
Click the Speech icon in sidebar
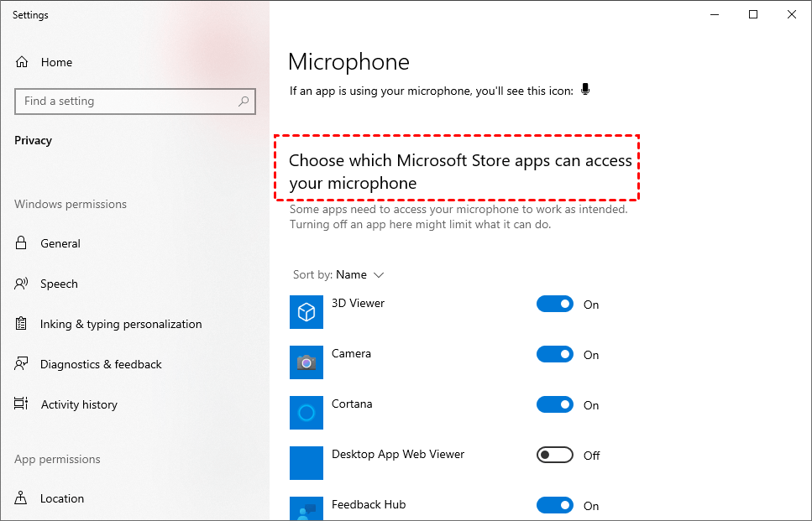(22, 284)
